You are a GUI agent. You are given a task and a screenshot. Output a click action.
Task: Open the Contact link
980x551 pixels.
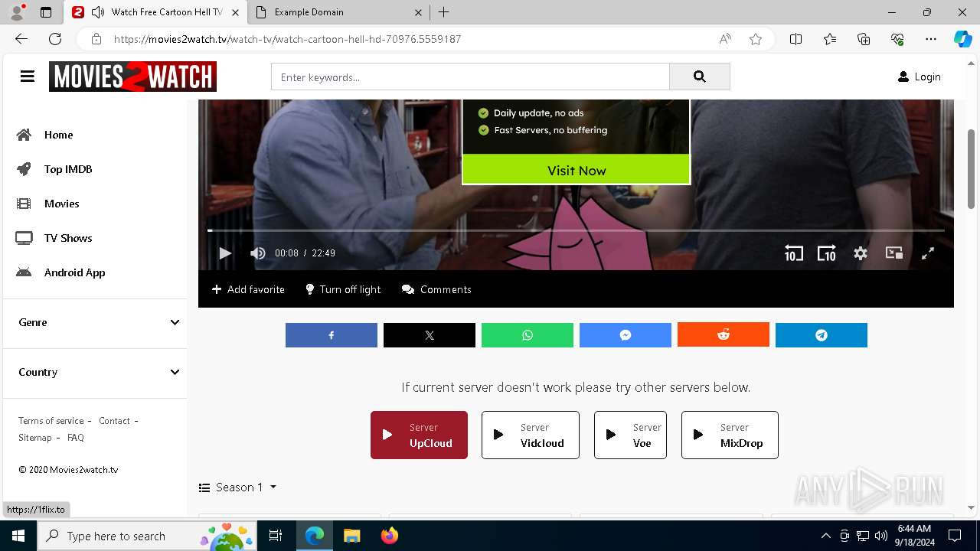click(x=114, y=421)
